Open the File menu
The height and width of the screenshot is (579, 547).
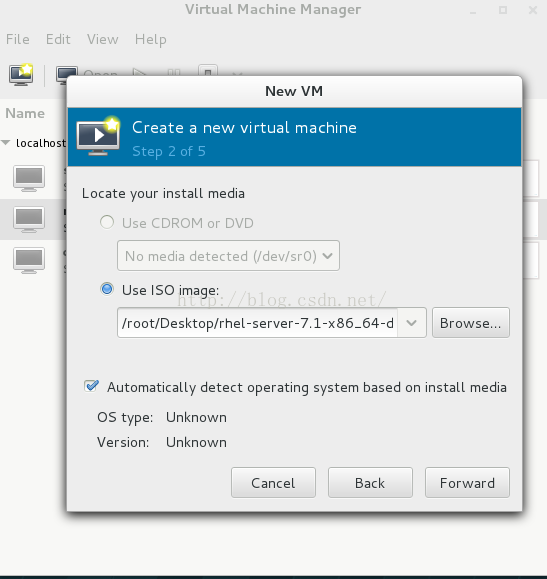[x=18, y=39]
